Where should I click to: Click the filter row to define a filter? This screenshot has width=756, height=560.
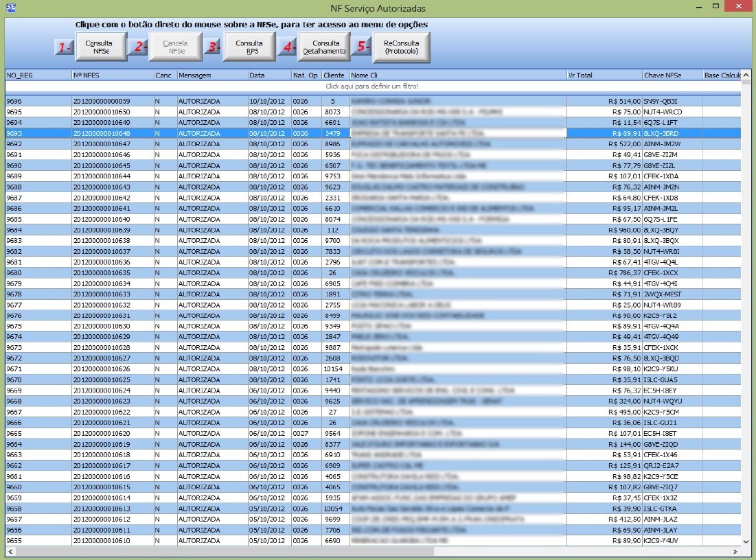[371, 86]
